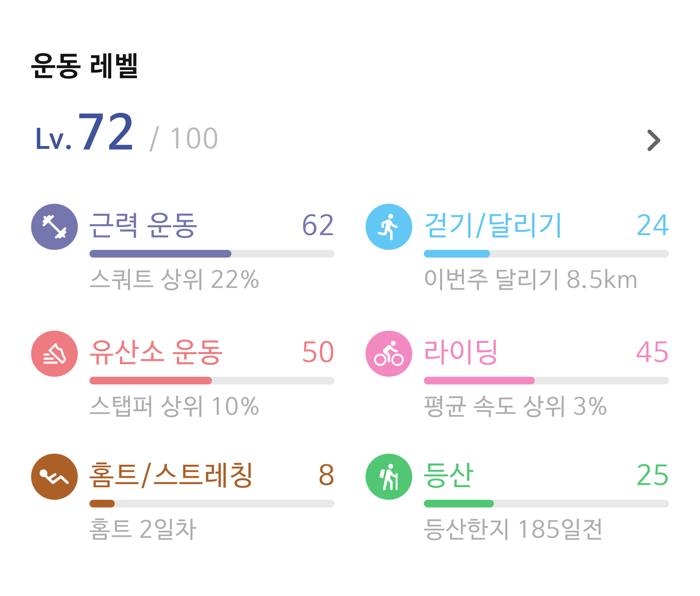700x596 pixels.
Task: Tap the 운동 레벨 section title
Action: point(84,66)
